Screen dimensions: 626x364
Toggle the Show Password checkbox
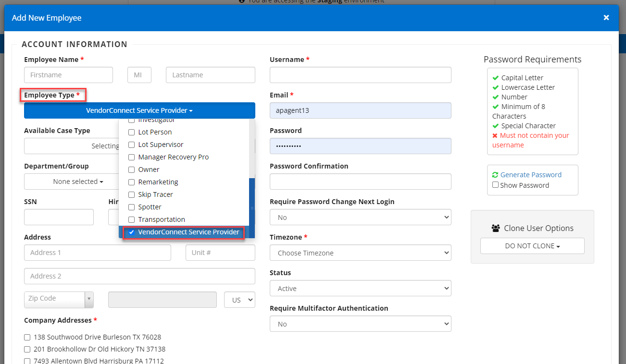click(495, 185)
